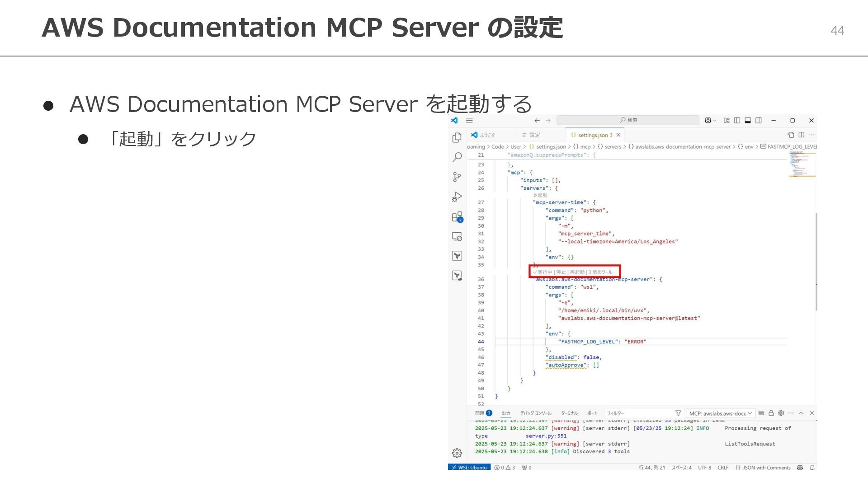Toggle the output scroll lock icon
This screenshot has width=868, height=488.
[771, 413]
